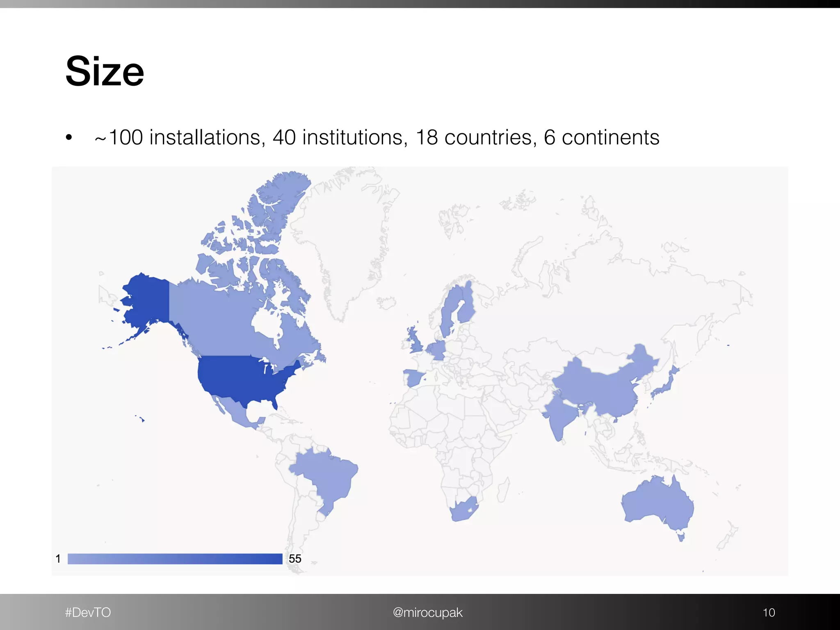Click South Africa on the map
840x630 pixels.
point(463,511)
